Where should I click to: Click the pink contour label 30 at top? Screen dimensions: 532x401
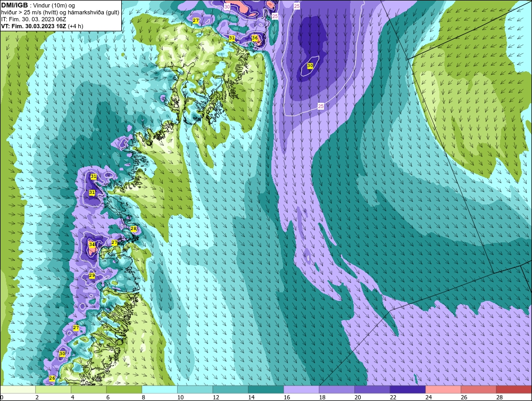coord(227,6)
